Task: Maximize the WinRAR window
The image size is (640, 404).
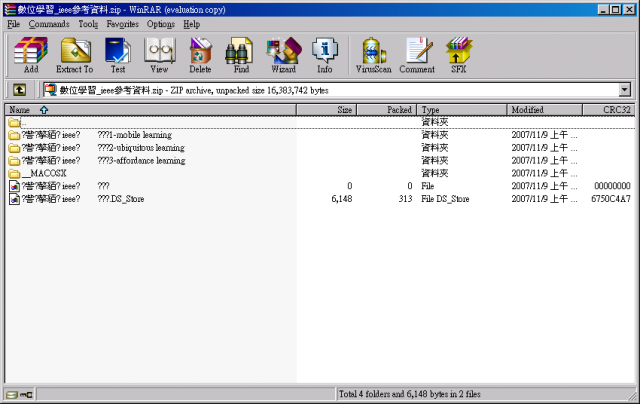Action: click(x=616, y=9)
